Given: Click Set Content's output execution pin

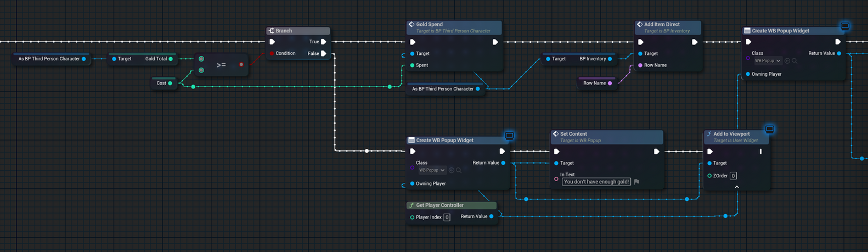Looking at the screenshot, I should 656,152.
